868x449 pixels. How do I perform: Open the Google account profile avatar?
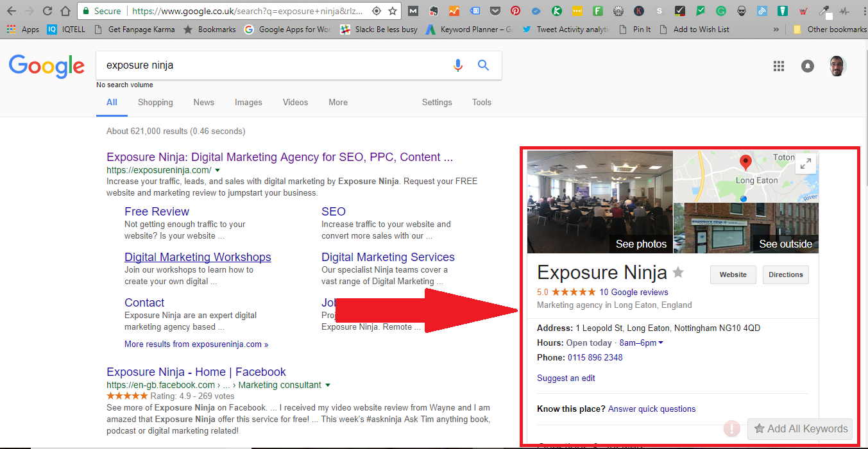837,65
